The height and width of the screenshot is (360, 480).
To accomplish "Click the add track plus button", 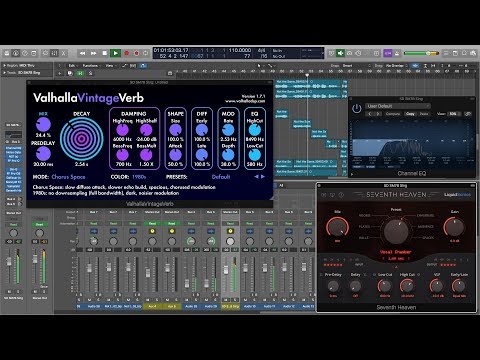I will [60, 73].
